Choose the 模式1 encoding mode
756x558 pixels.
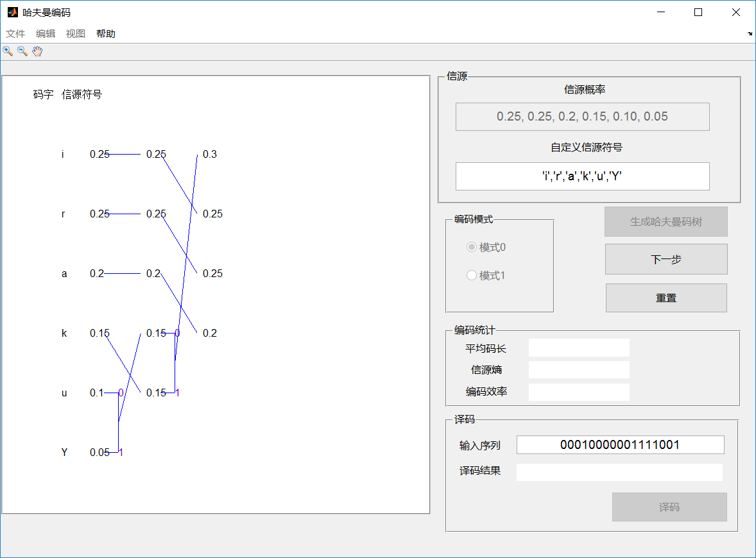pyautogui.click(x=472, y=275)
